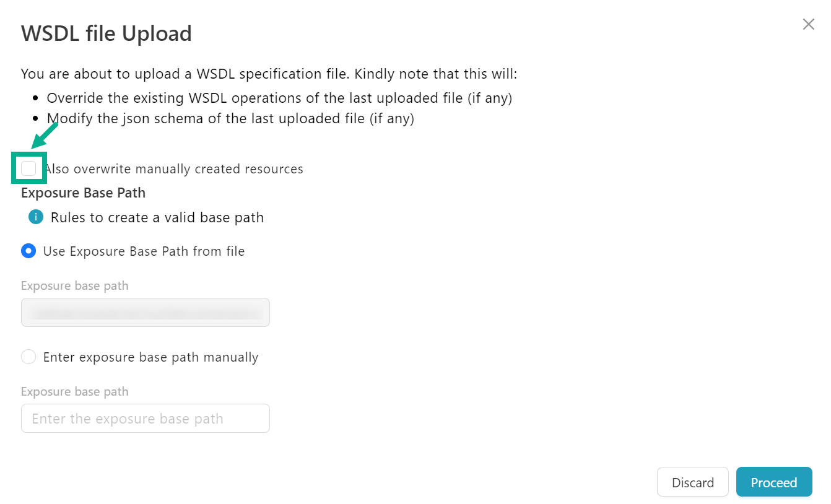Click the Use Exposure Base Path from file label

(144, 251)
